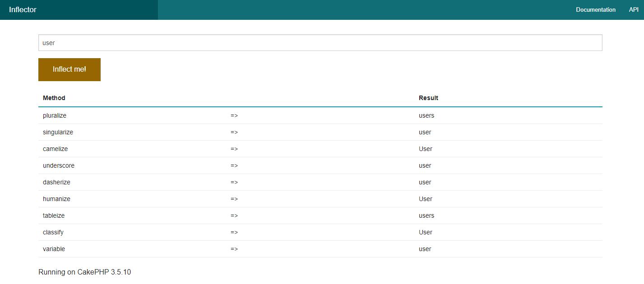Image resolution: width=644 pixels, height=284 pixels.
Task: Click the 'User' result in camelize row
Action: pyautogui.click(x=425, y=149)
